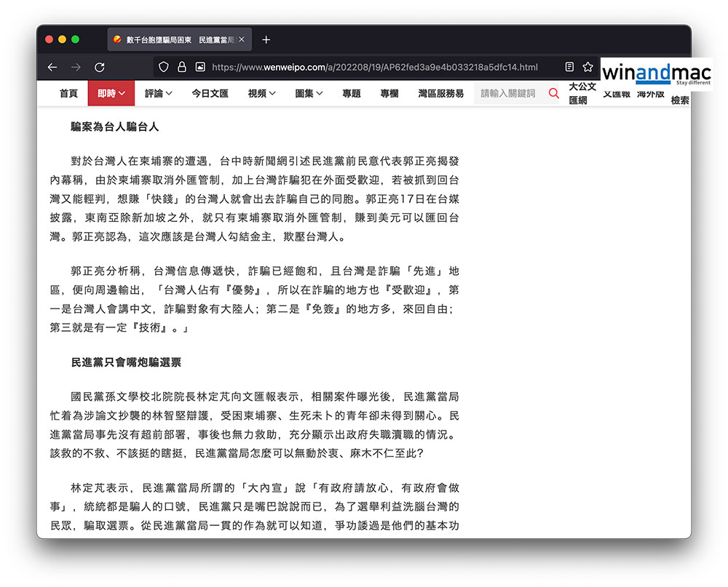
Task: Click the 大公文匯網 link
Action: [x=582, y=94]
